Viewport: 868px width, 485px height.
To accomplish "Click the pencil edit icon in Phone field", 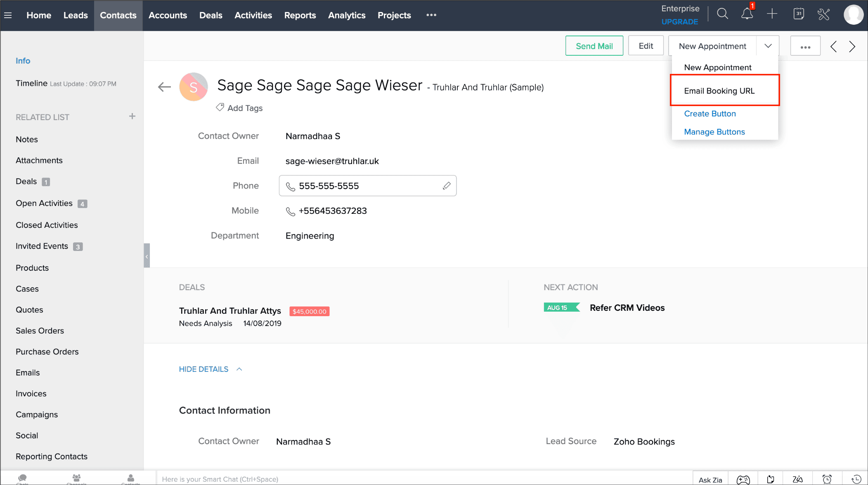I will pyautogui.click(x=447, y=186).
